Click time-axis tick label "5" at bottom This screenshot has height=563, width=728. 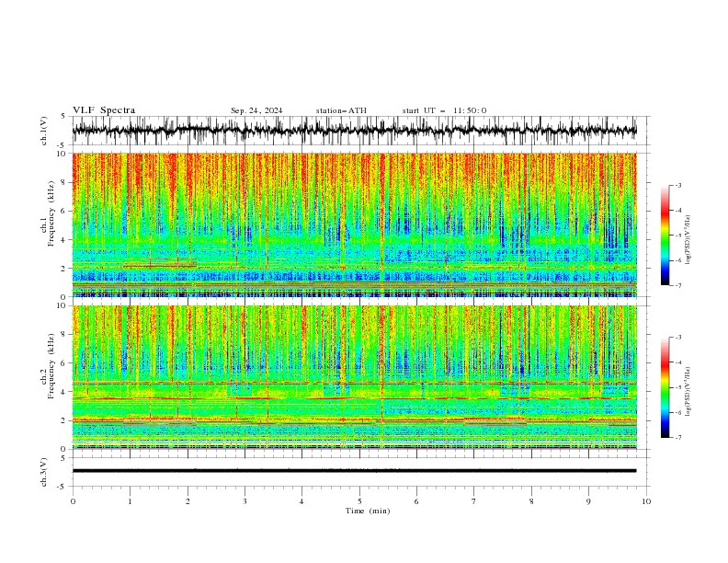point(359,501)
